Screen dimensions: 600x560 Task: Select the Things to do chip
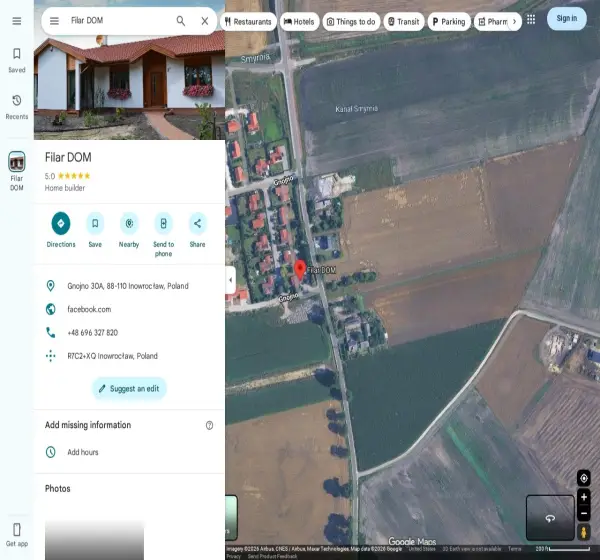[x=351, y=21]
